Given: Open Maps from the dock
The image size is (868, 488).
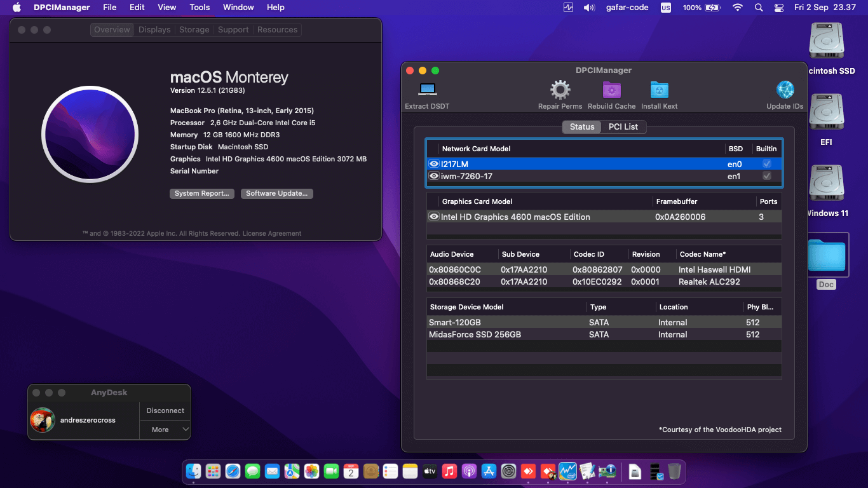Looking at the screenshot, I should pyautogui.click(x=292, y=471).
